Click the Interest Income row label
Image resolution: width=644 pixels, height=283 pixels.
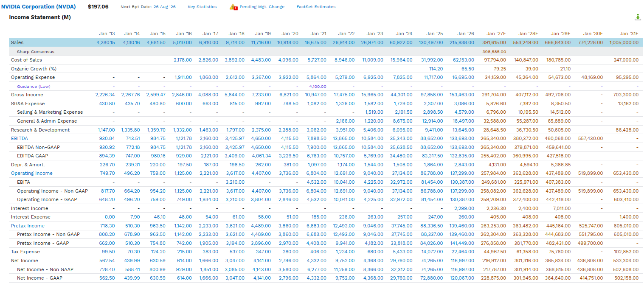[x=29, y=208]
